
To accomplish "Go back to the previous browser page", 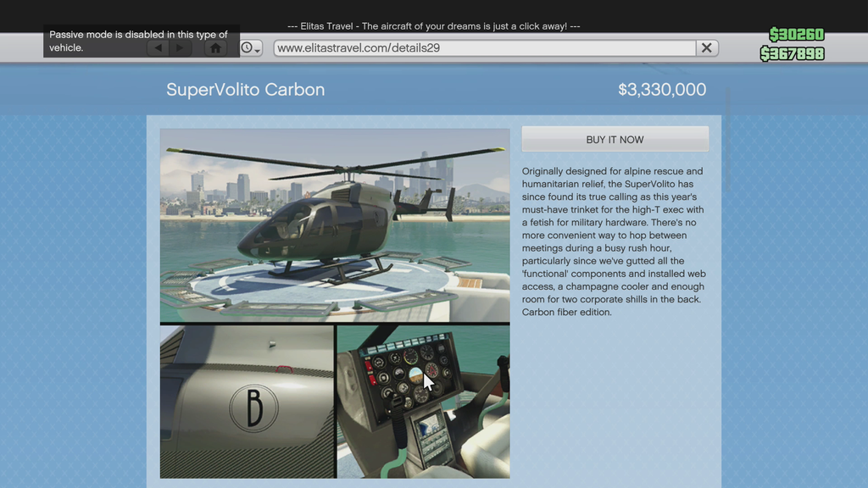I will click(x=159, y=48).
